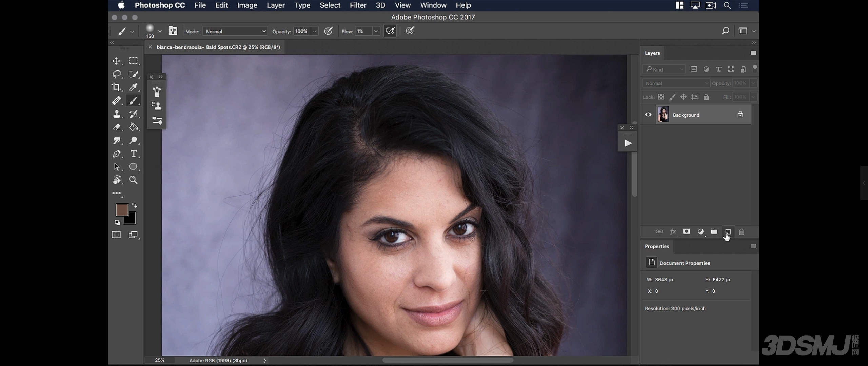868x366 pixels.
Task: Toggle lock position
Action: (x=683, y=97)
